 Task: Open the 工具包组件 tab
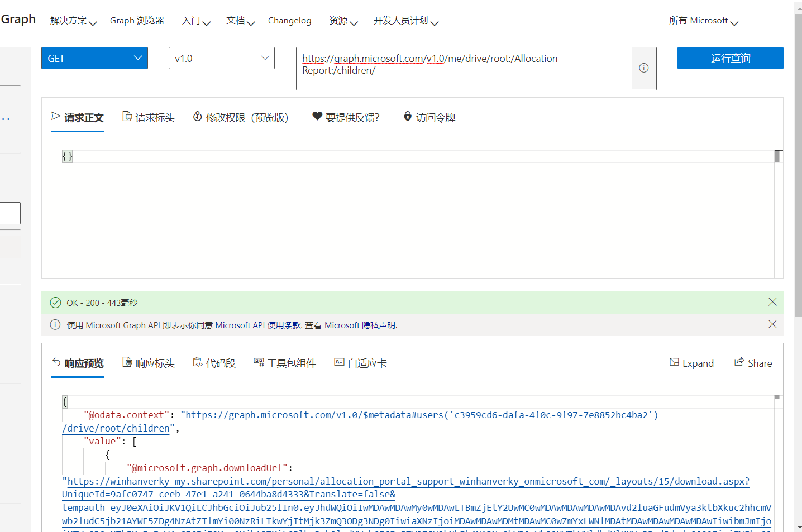pyautogui.click(x=285, y=363)
